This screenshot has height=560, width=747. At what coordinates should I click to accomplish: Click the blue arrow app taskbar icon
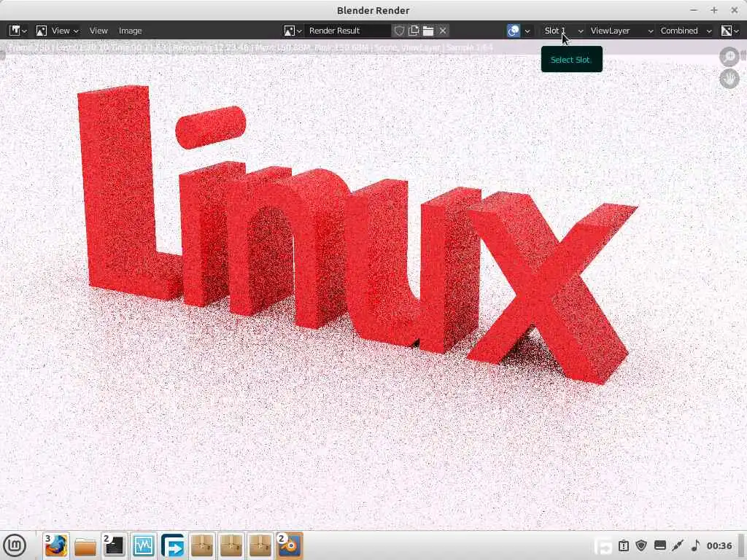(172, 545)
